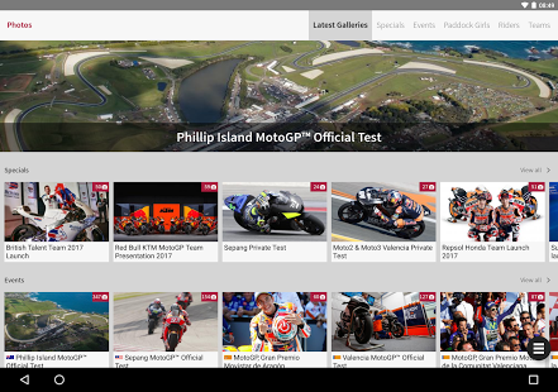
Task: Click 'Repsol Honda Team Launch 2017' caption
Action: pyautogui.click(x=485, y=251)
